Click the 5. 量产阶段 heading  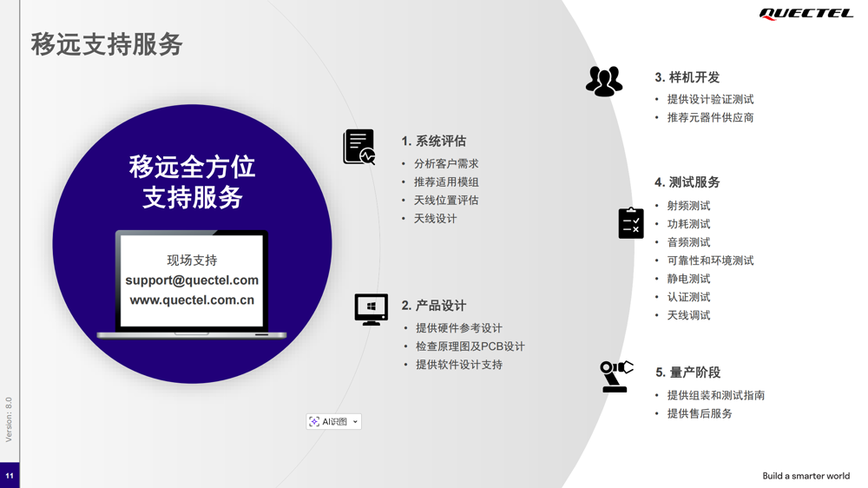(687, 373)
